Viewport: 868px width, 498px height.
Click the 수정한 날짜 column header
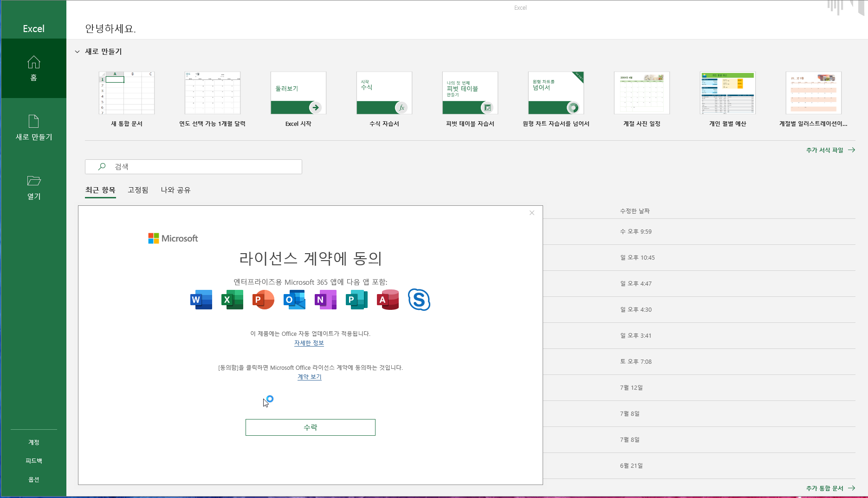pos(635,211)
